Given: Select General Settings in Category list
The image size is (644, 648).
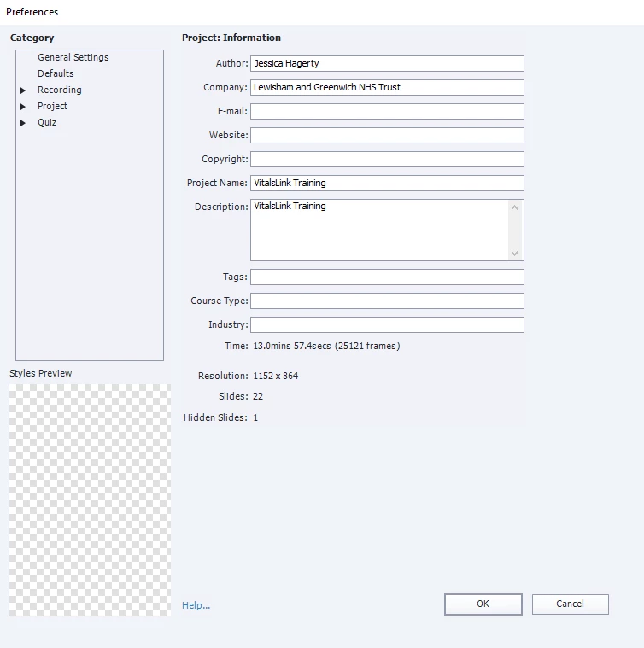Looking at the screenshot, I should [x=73, y=57].
